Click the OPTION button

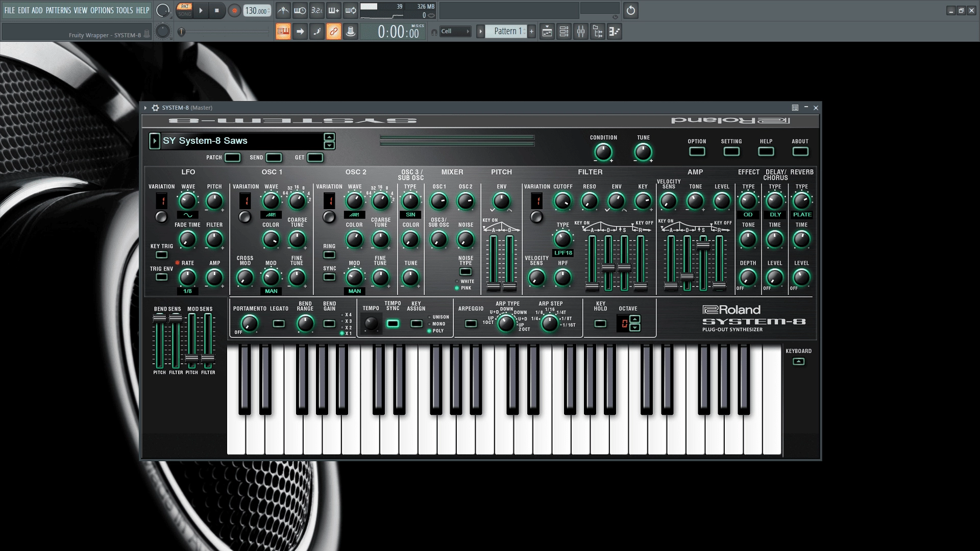pyautogui.click(x=697, y=152)
